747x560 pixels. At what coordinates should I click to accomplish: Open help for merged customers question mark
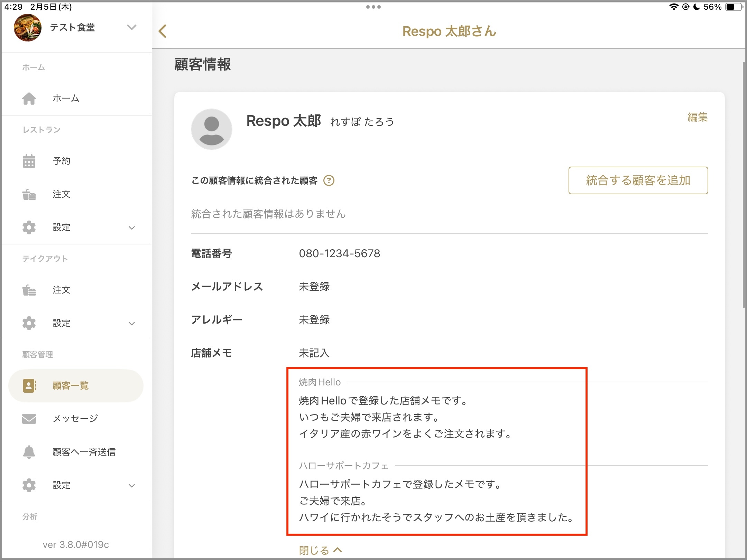coord(329,180)
